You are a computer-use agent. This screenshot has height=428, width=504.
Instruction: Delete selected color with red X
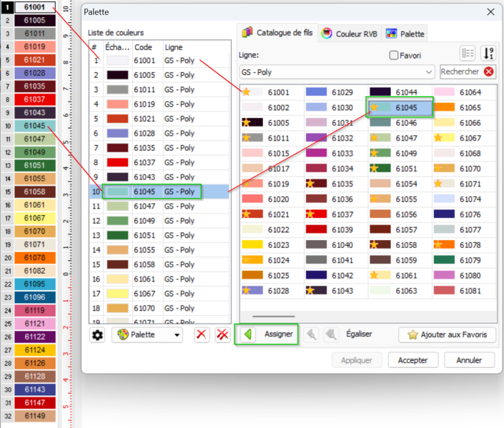pyautogui.click(x=202, y=335)
